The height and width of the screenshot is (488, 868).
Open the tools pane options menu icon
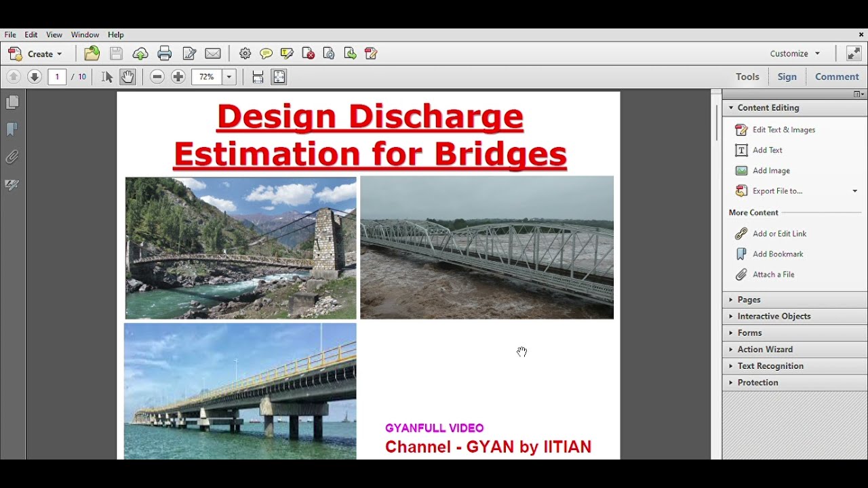point(859,94)
